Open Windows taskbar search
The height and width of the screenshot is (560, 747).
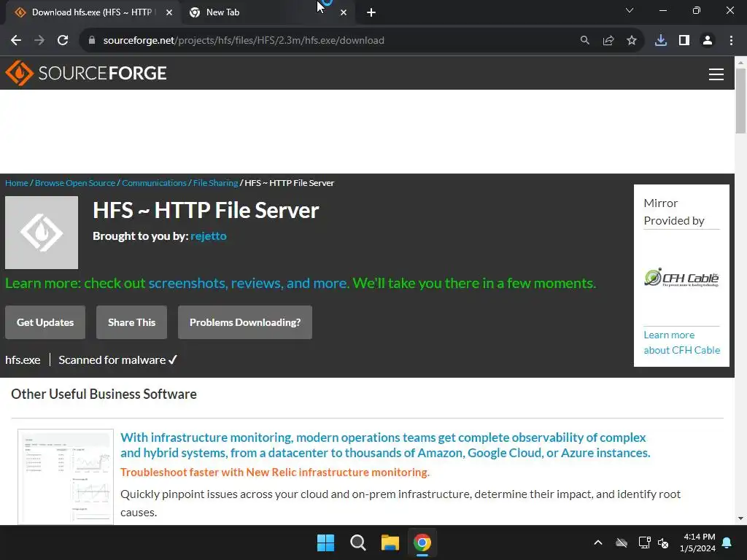(357, 542)
